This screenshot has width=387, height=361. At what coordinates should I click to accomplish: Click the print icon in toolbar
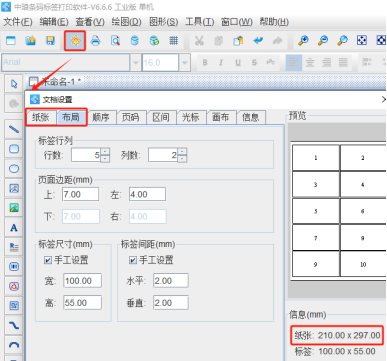[x=95, y=41]
